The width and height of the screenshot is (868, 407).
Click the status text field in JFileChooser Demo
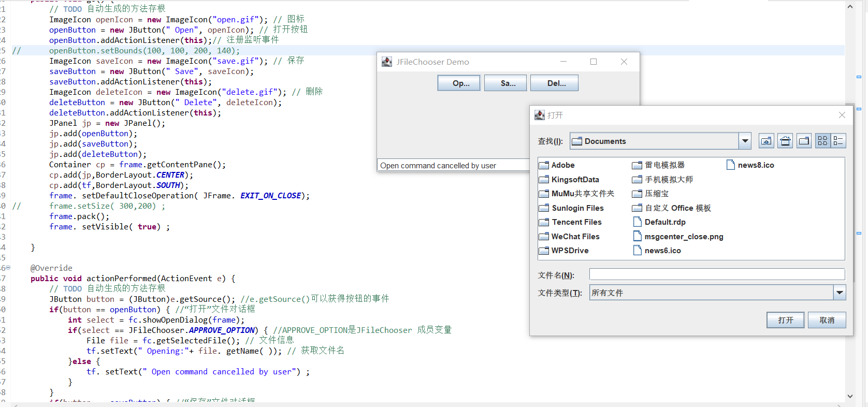tap(454, 165)
